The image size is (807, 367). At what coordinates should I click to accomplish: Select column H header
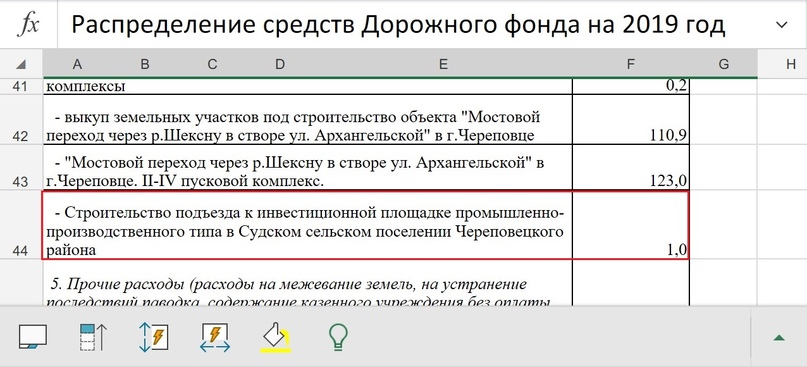782,64
